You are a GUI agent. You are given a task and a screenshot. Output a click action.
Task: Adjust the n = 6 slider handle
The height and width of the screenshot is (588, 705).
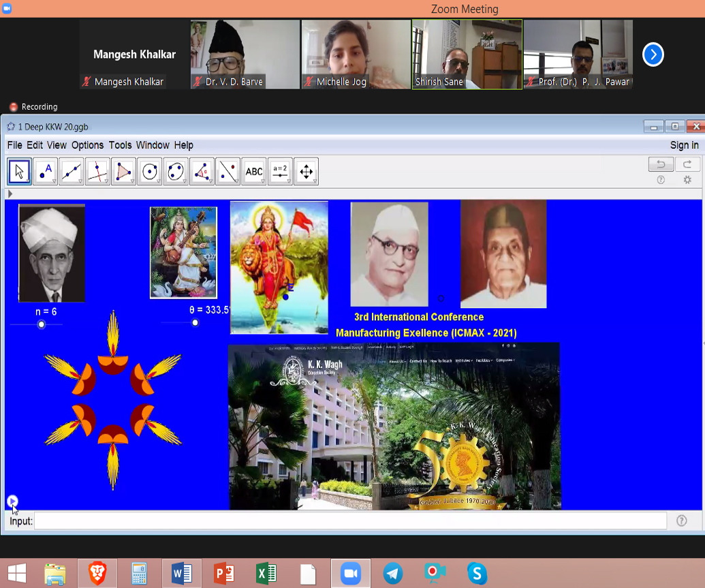(x=42, y=324)
